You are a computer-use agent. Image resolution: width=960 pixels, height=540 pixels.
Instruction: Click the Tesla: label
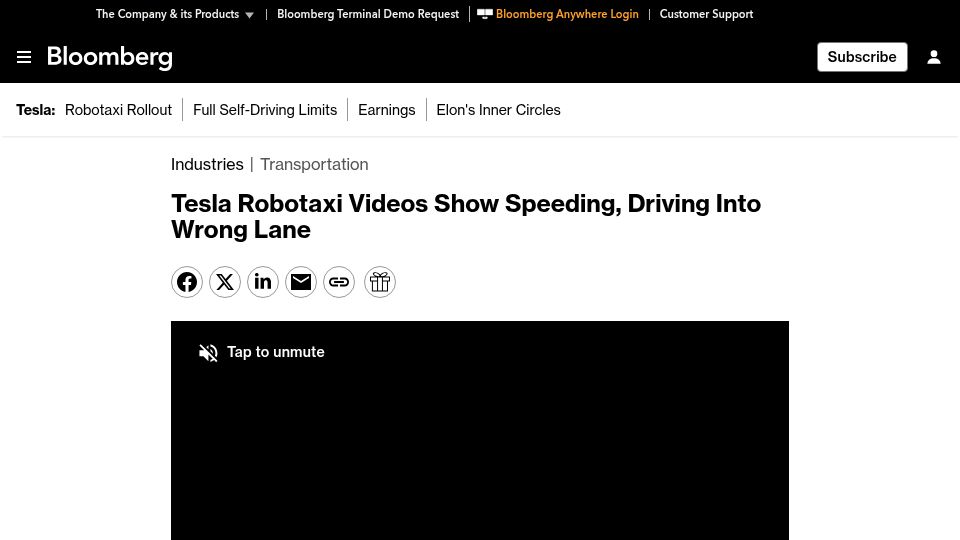coord(36,110)
